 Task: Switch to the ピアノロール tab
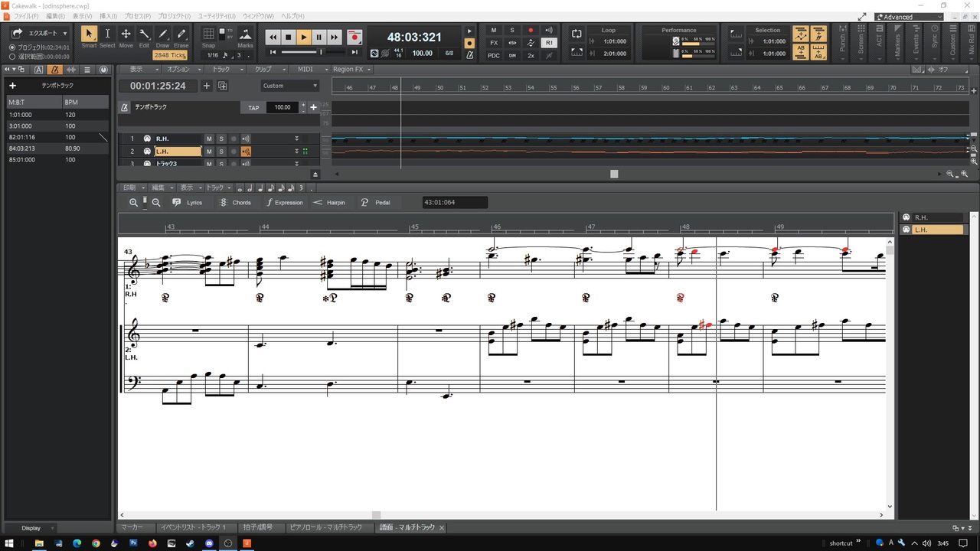click(326, 527)
